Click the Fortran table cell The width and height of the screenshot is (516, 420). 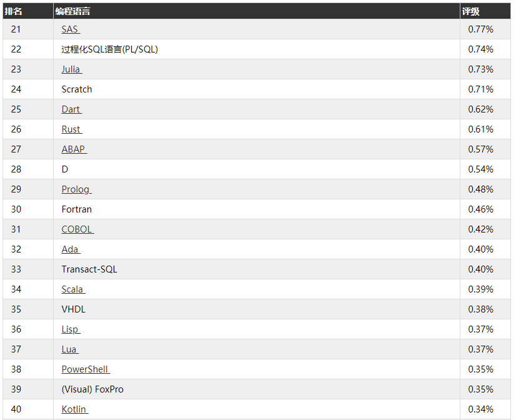pos(77,209)
